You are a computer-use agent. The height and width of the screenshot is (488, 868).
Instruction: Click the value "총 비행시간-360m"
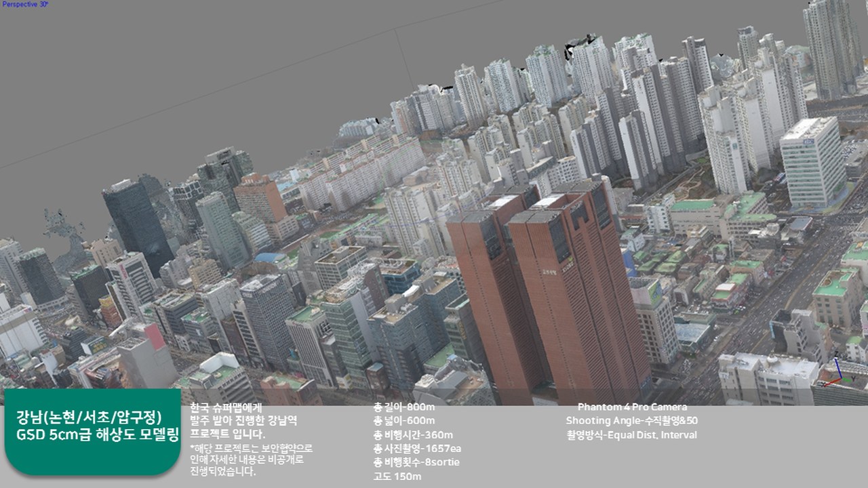pyautogui.click(x=413, y=435)
